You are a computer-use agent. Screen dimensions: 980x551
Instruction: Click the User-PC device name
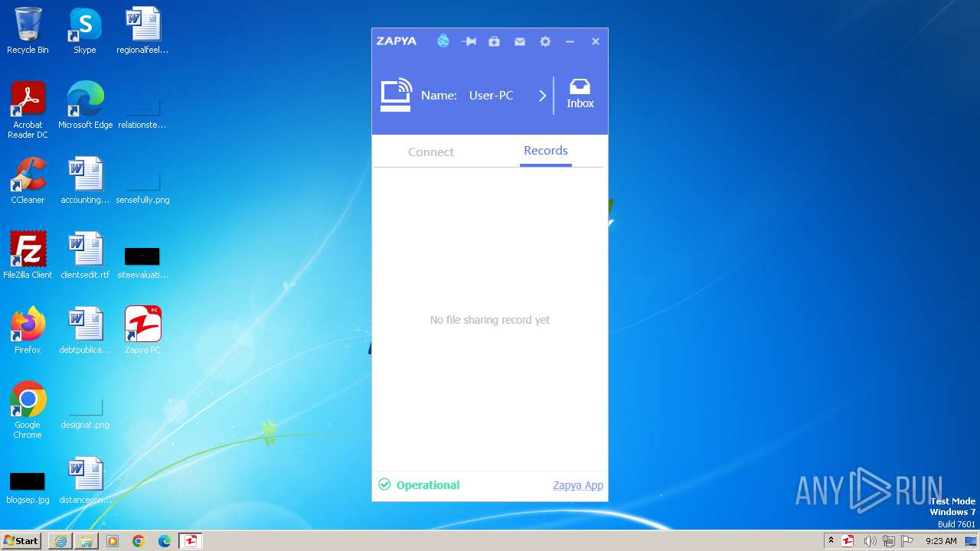click(x=491, y=96)
